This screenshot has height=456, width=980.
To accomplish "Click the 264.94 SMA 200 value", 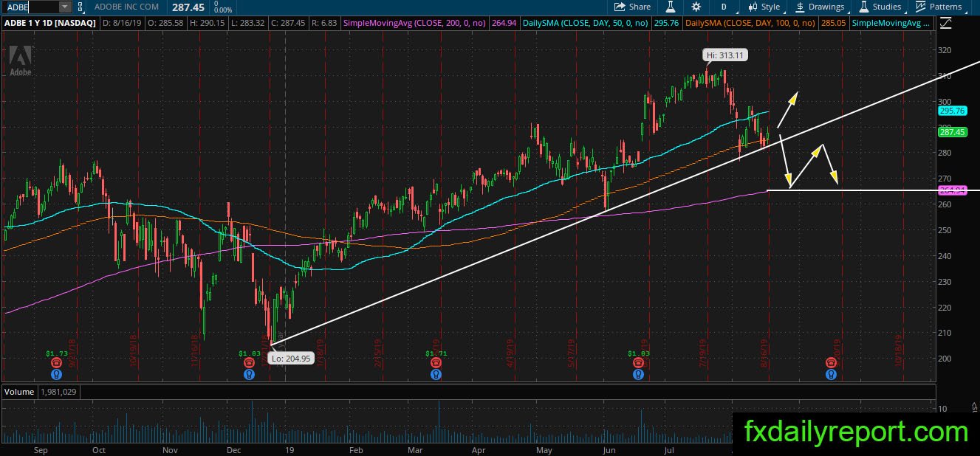I will (503, 24).
